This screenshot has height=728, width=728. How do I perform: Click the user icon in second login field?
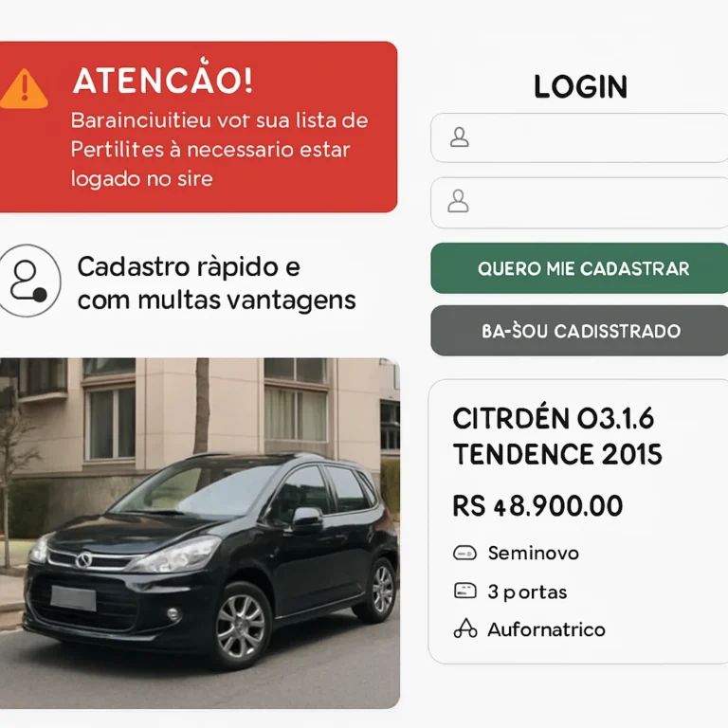(458, 201)
